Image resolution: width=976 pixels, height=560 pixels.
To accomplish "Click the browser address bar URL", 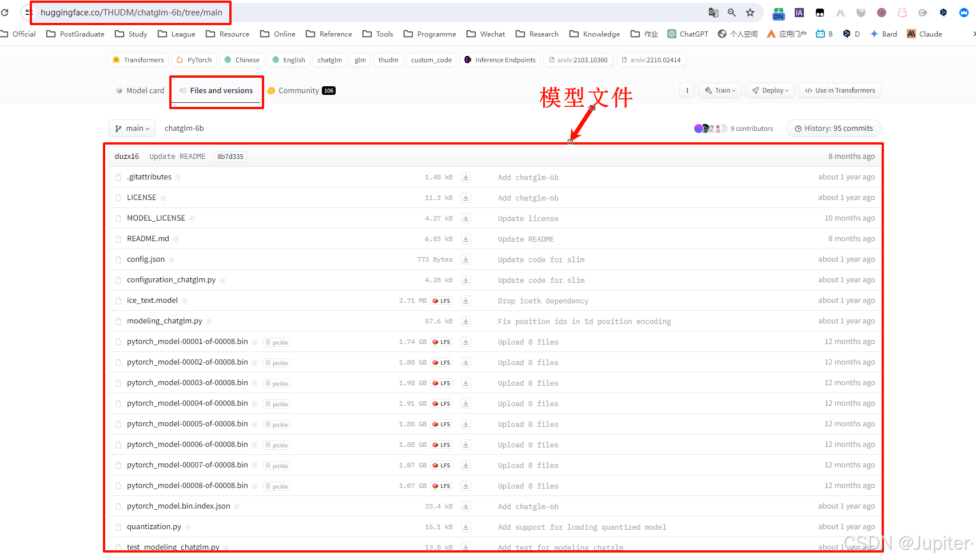I will 132,13.
